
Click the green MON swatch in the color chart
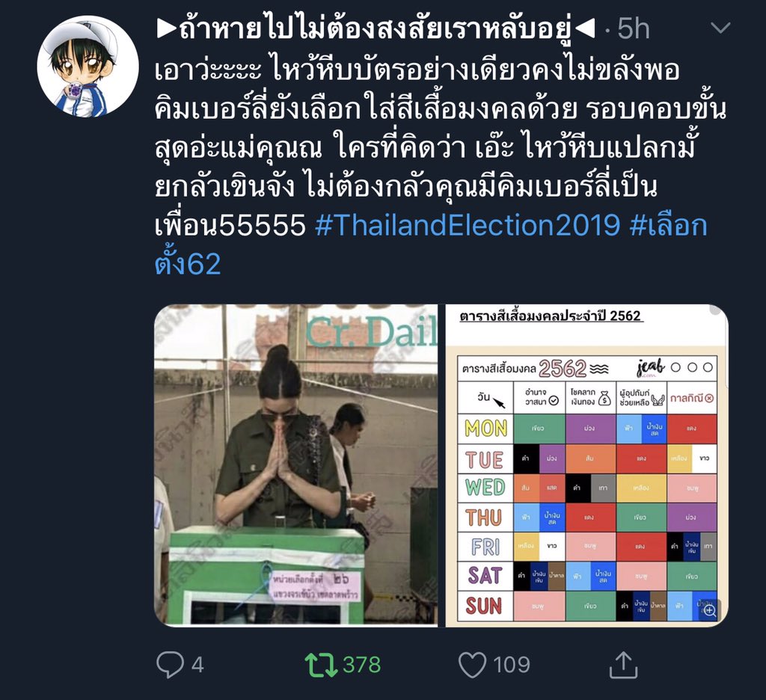click(539, 429)
